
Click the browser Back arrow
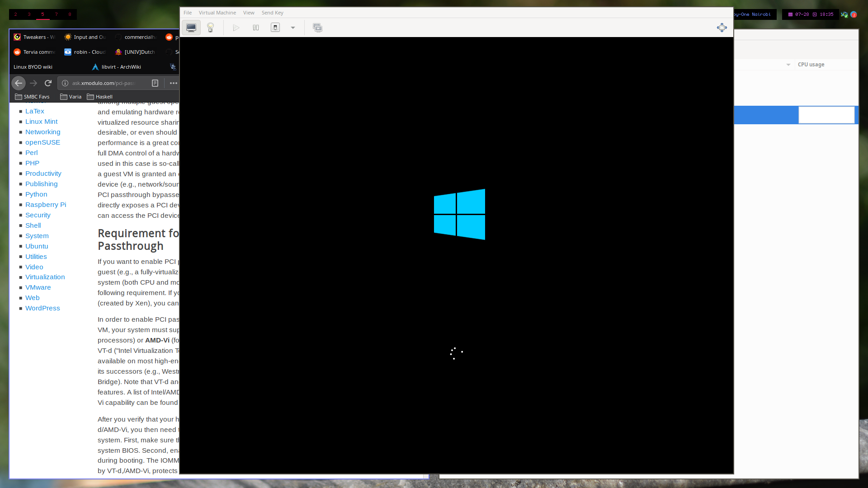tap(19, 83)
